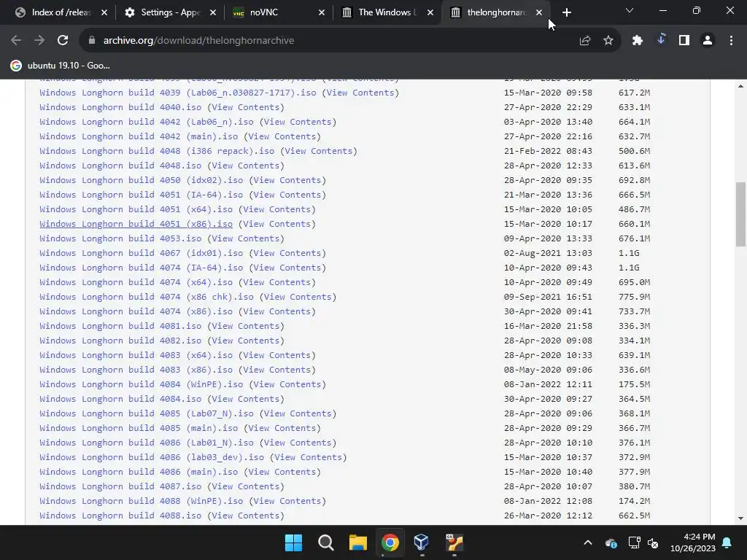
Task: Close the Index of /releases tab
Action: coord(104,12)
